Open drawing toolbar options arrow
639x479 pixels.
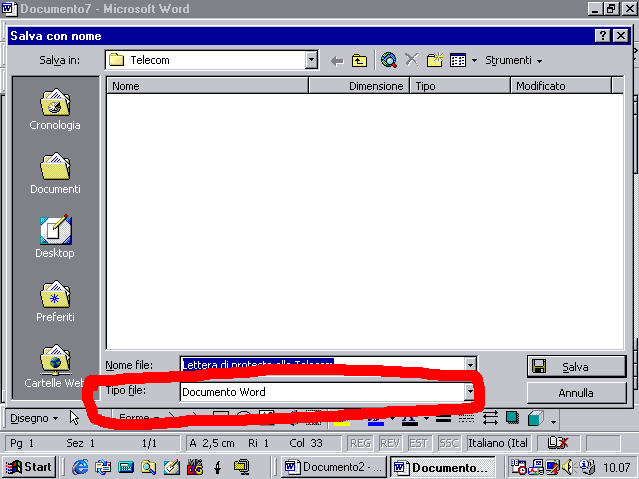553,421
